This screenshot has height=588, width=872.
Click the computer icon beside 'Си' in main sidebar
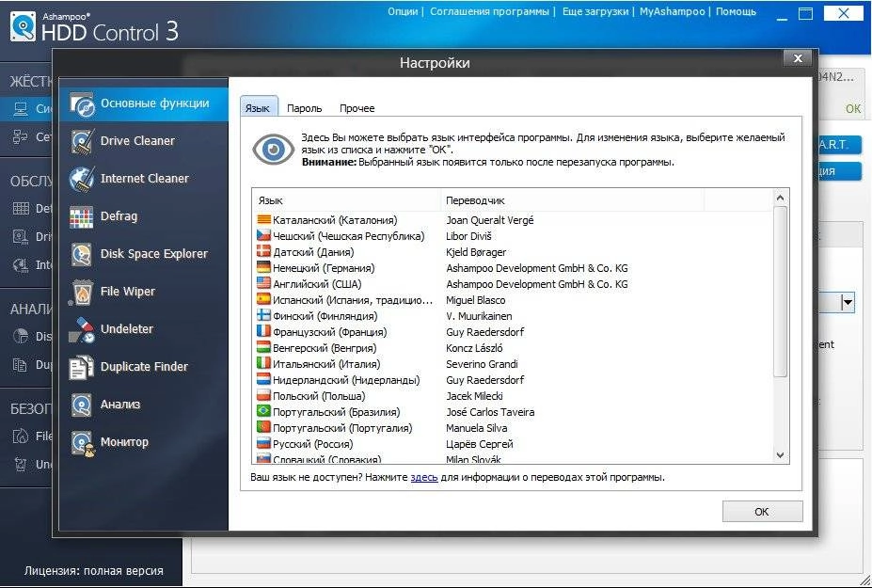21,109
